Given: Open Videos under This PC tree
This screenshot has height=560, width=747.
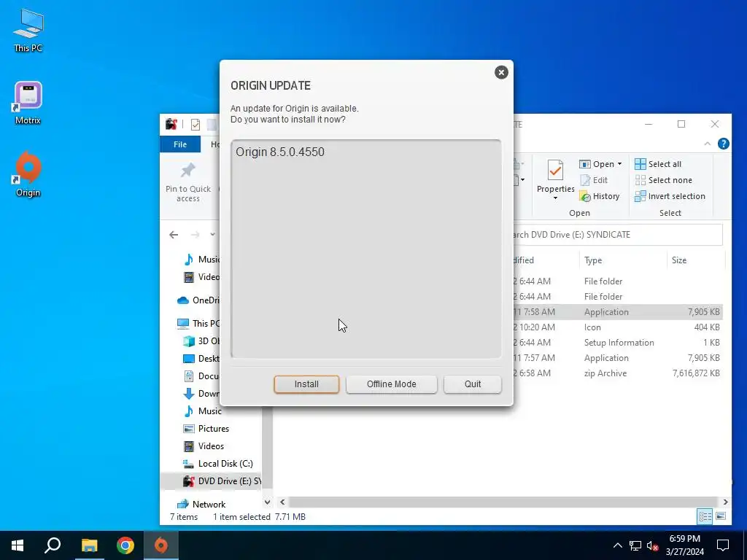Looking at the screenshot, I should pos(204,446).
